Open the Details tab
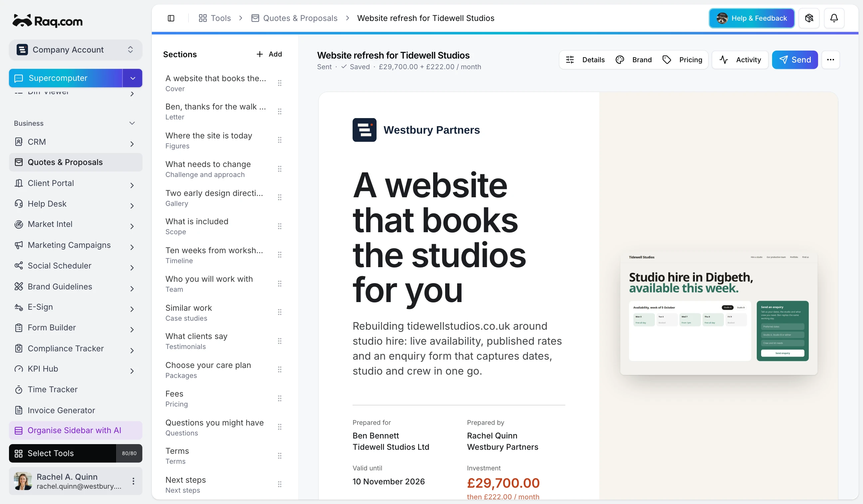This screenshot has width=863, height=504. [x=585, y=60]
